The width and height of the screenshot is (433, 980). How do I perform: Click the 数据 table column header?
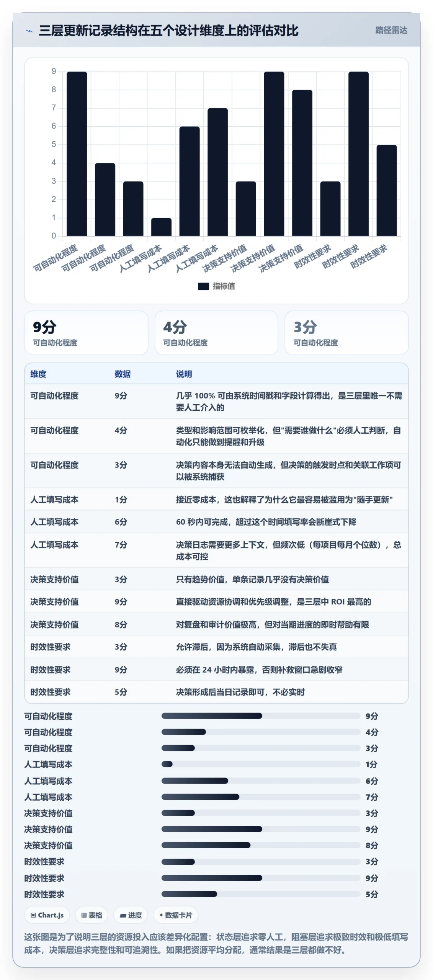tap(123, 374)
